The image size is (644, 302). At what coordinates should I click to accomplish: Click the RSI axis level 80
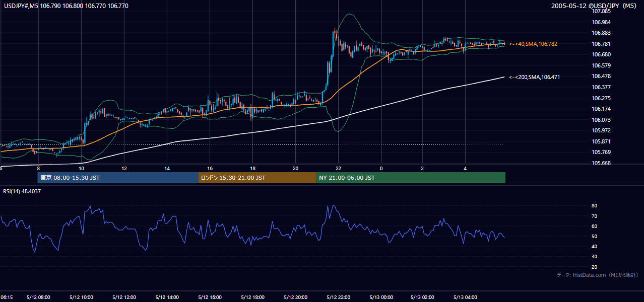coord(595,206)
